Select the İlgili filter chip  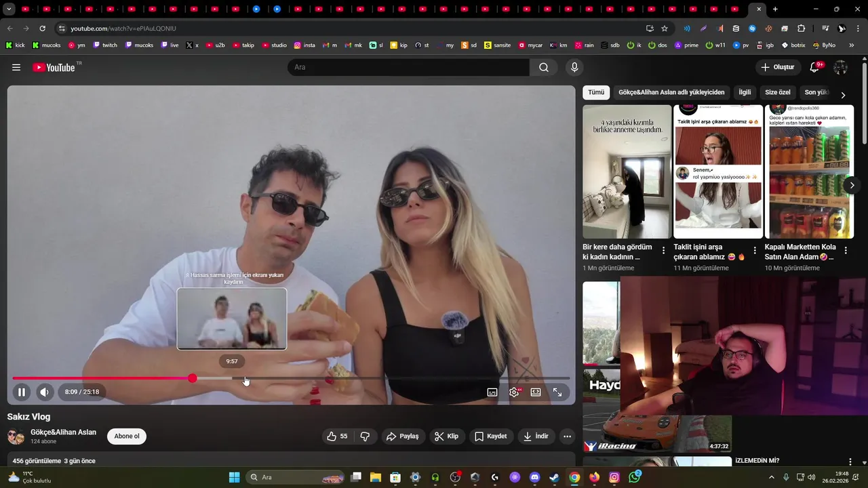coord(745,92)
